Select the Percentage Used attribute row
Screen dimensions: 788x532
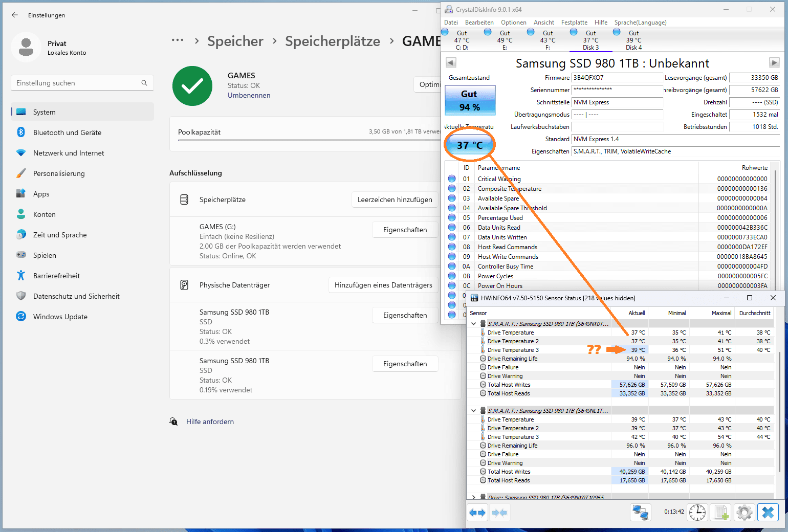tap(608, 218)
